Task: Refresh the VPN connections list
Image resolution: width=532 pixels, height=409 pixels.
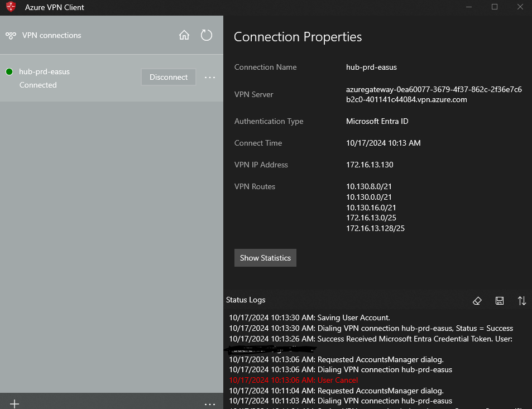Action: (x=207, y=35)
